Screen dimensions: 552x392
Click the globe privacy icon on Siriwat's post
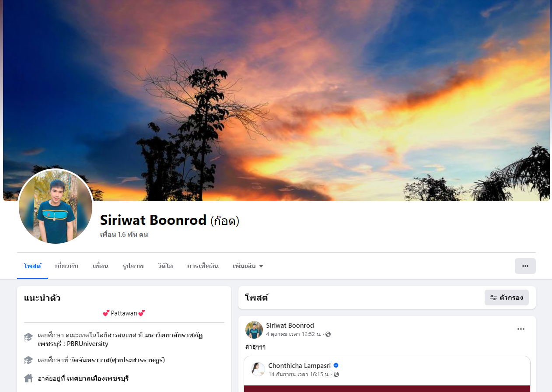[x=328, y=334]
